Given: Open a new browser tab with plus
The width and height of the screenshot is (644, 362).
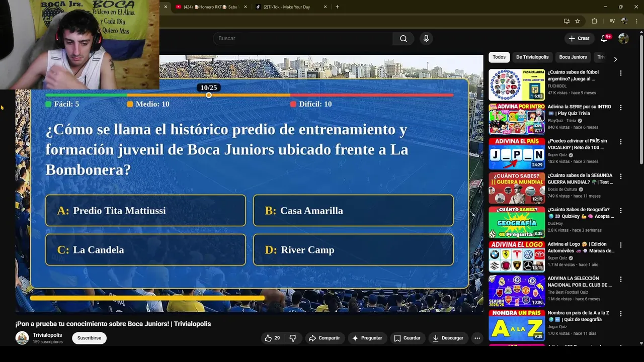Looking at the screenshot, I should pyautogui.click(x=337, y=7).
